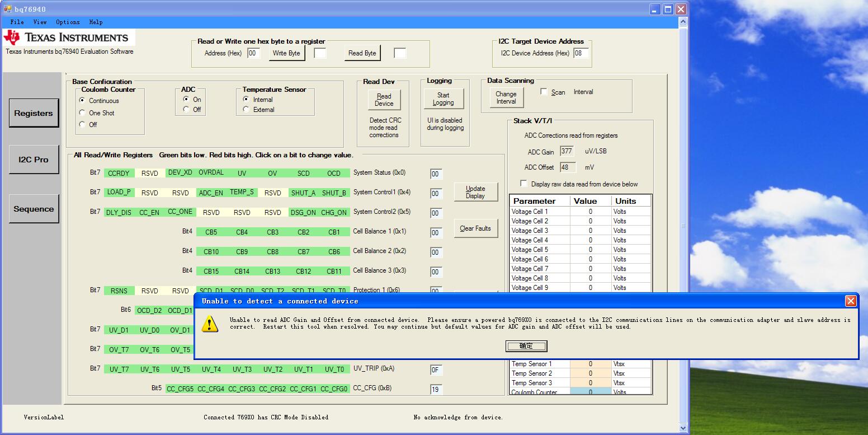Toggle the CB10 cell balance bit

point(211,251)
